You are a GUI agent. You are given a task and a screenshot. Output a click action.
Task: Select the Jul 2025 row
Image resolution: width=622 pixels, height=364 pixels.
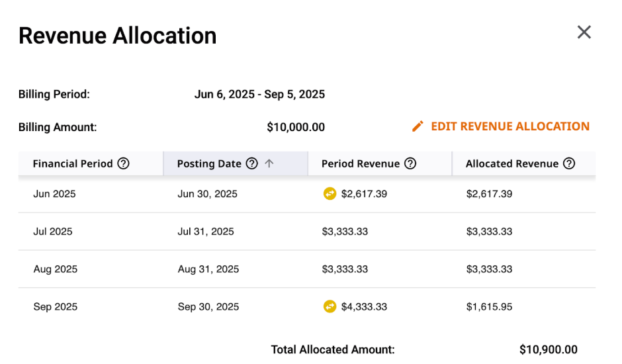tap(306, 232)
